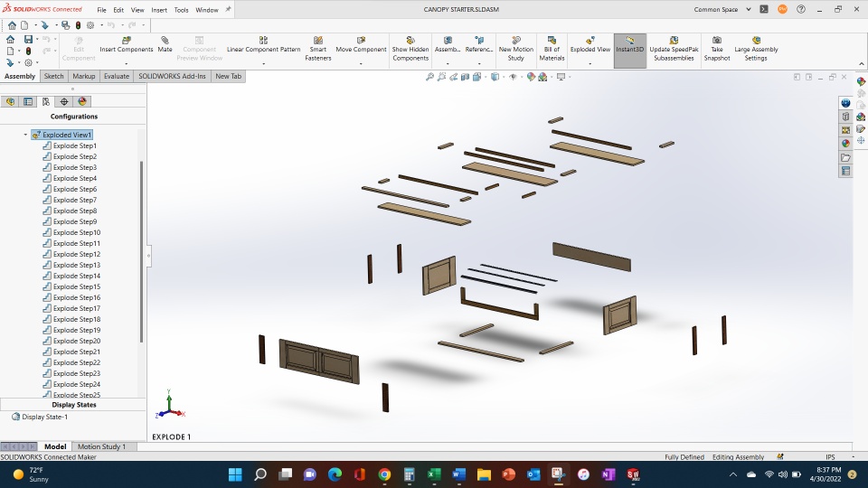This screenshot has width=868, height=488.
Task: Take Snapshot of the assembly
Action: pyautogui.click(x=717, y=49)
